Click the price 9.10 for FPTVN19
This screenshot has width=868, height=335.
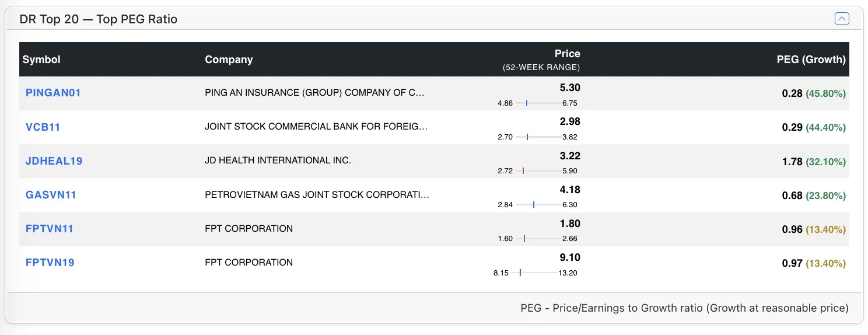pos(570,257)
